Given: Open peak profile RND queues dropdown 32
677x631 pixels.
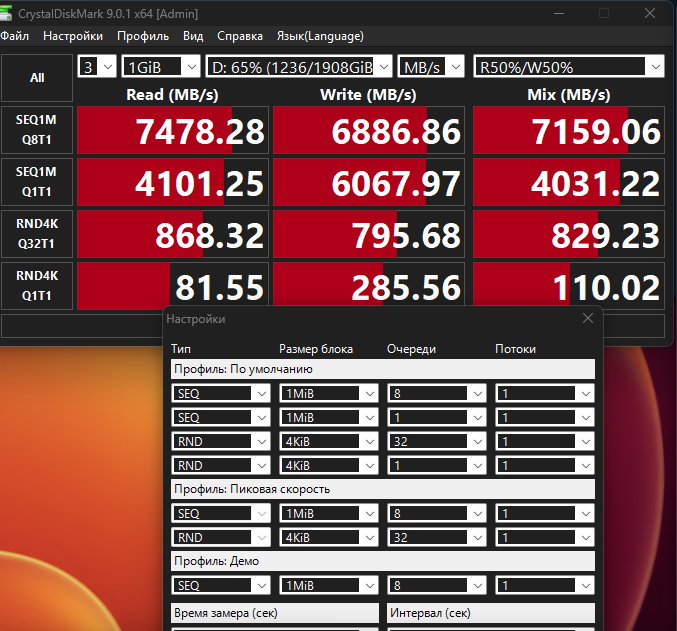Looking at the screenshot, I should 437,537.
